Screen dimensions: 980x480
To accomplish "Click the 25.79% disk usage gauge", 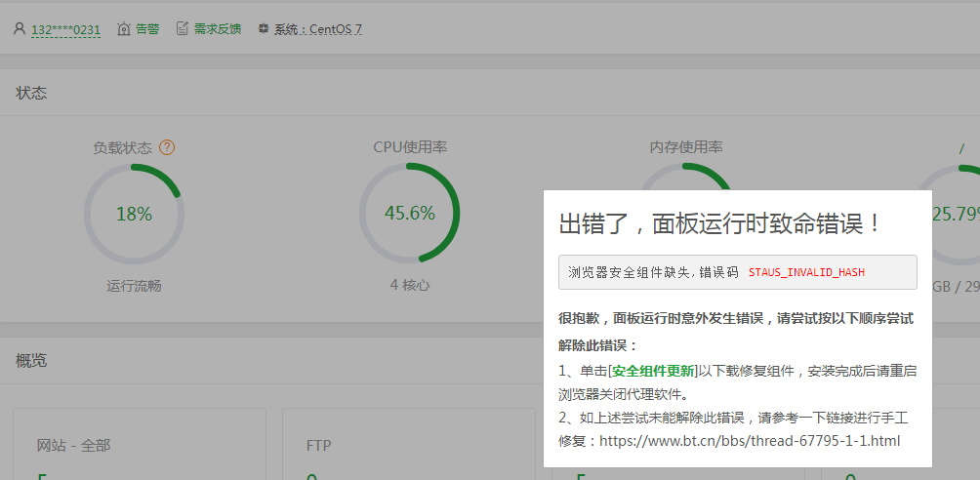I will click(955, 215).
